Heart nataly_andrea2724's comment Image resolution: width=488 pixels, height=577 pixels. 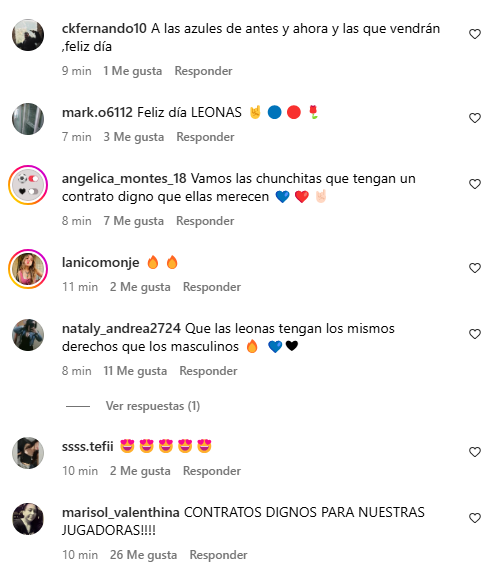click(475, 334)
